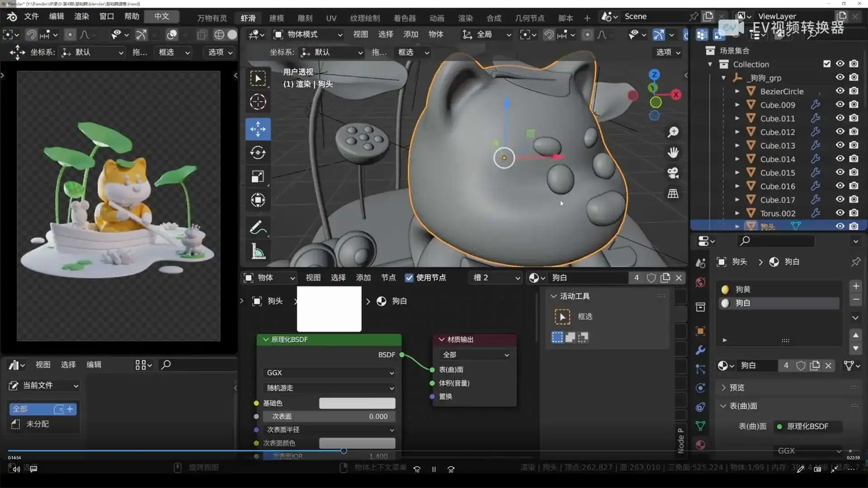Uncheck the 使用节点 checkbox in the shader editor
The image size is (868, 488).
pos(410,278)
